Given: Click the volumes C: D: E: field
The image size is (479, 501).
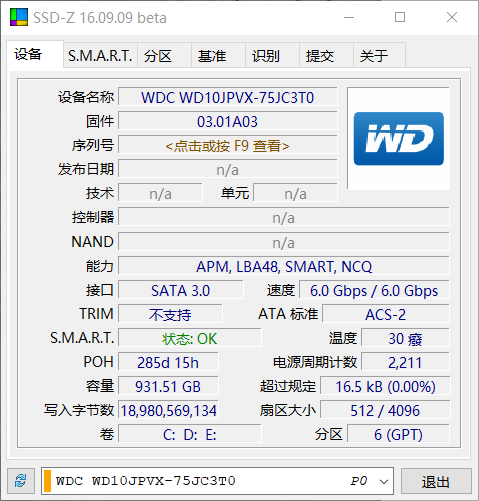Looking at the screenshot, I should 190,434.
